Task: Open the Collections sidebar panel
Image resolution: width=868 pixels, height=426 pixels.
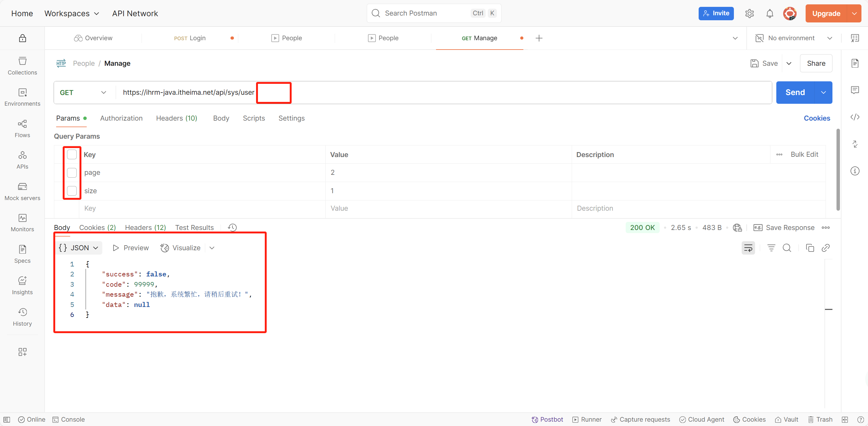Action: [22, 66]
